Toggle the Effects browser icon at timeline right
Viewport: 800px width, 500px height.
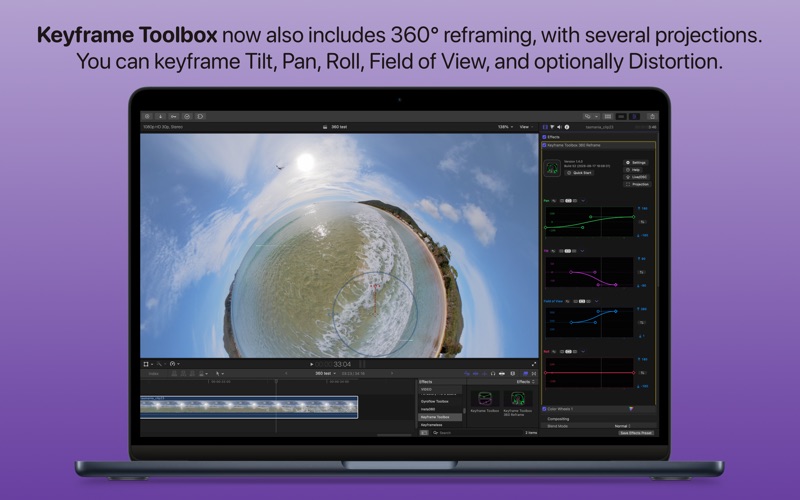pyautogui.click(x=526, y=373)
